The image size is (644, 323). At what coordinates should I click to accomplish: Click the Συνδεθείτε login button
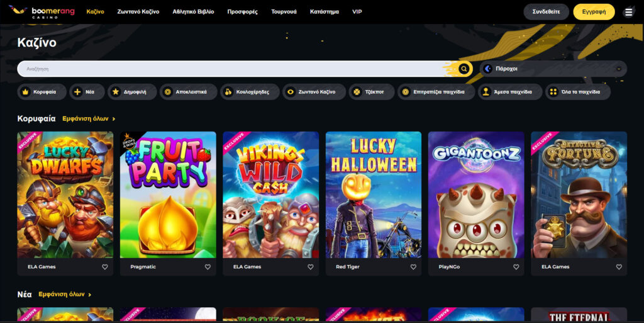(x=546, y=12)
